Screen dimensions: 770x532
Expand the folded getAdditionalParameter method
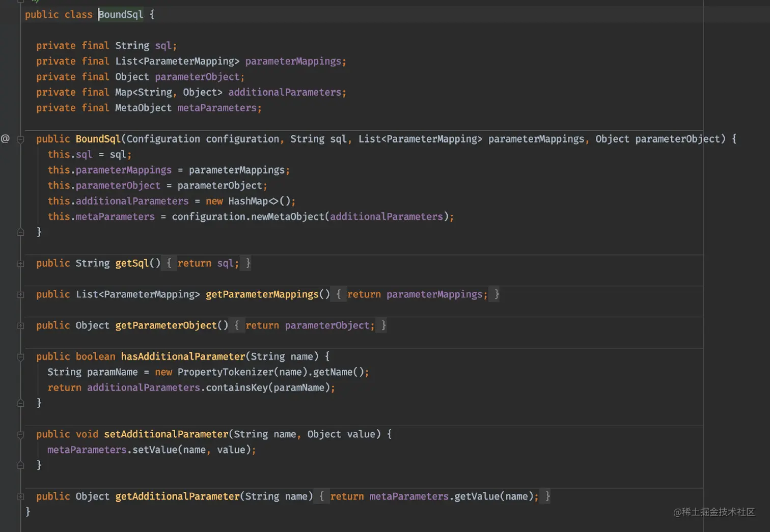pos(21,496)
